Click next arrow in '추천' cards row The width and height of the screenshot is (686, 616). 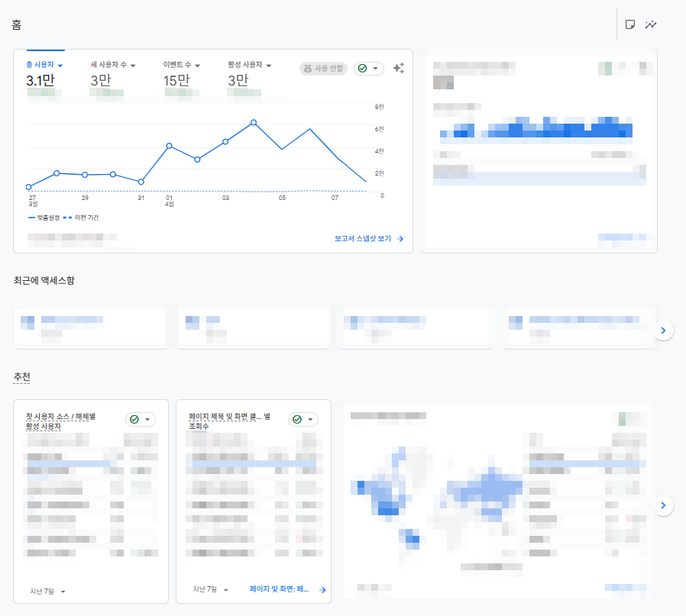[664, 505]
